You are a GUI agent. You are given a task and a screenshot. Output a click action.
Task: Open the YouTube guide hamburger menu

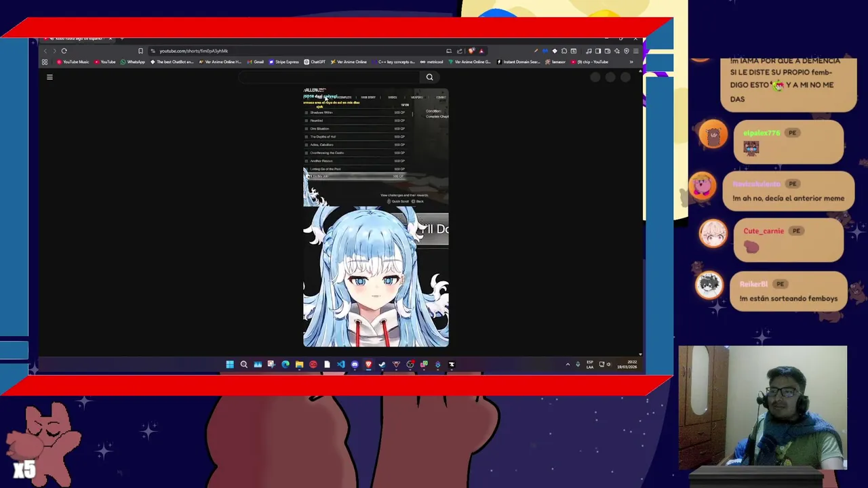point(50,77)
